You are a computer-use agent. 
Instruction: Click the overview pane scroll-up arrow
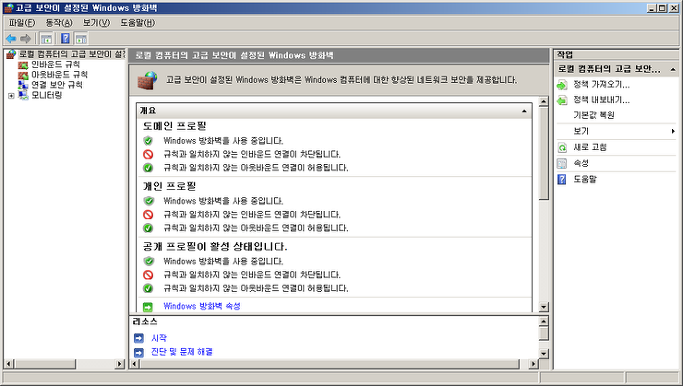(543, 102)
